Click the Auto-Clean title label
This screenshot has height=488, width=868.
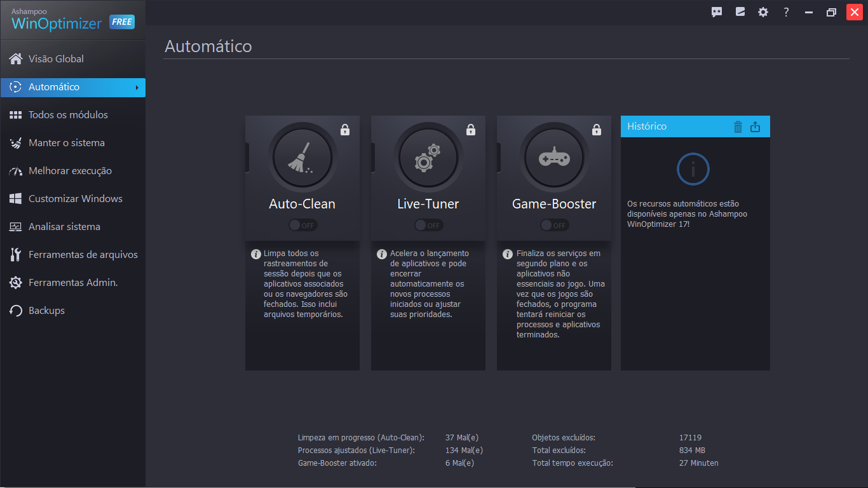tap(302, 204)
